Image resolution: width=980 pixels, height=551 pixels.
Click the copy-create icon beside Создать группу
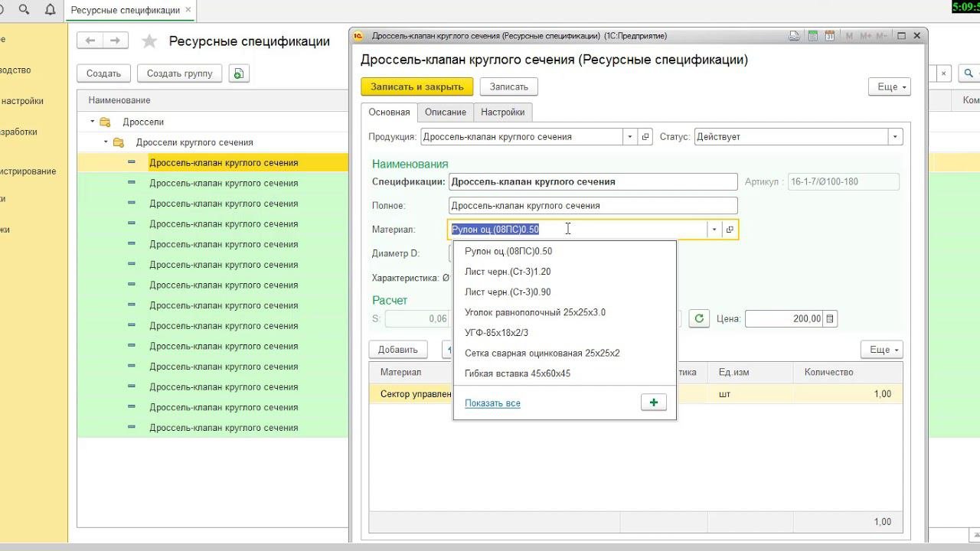tap(239, 73)
